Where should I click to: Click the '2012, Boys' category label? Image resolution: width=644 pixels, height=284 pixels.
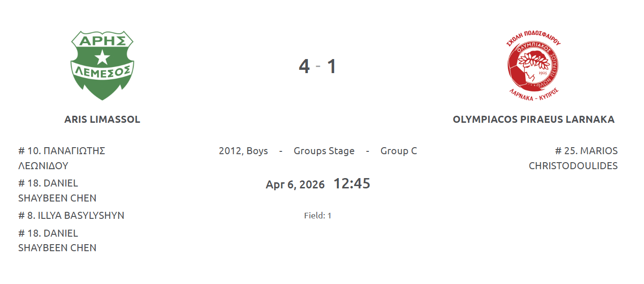click(x=243, y=151)
